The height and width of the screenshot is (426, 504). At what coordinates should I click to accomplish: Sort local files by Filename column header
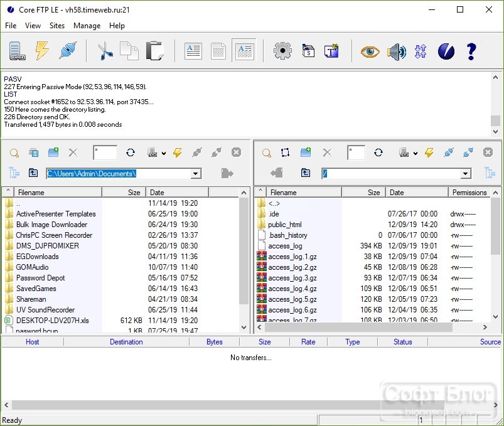(58, 193)
